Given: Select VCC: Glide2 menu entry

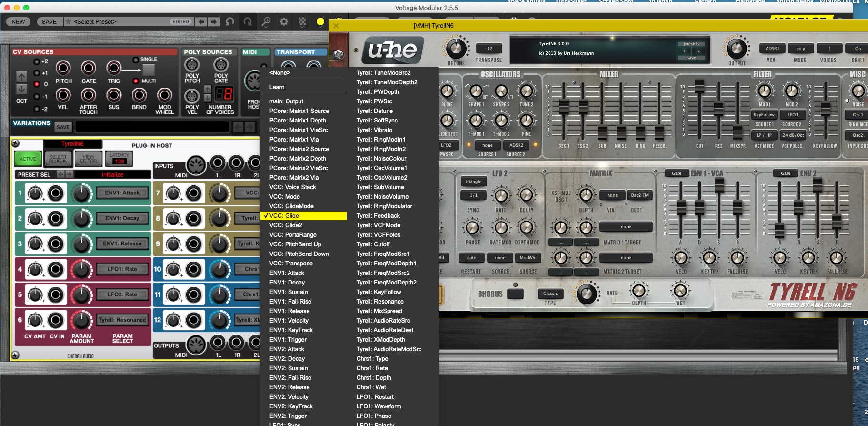Looking at the screenshot, I should tap(303, 225).
